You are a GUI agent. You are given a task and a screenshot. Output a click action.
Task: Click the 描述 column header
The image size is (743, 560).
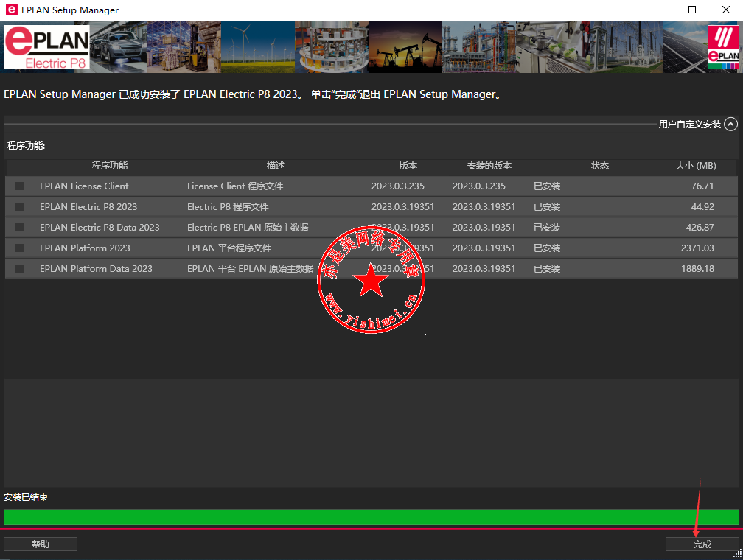pos(276,165)
